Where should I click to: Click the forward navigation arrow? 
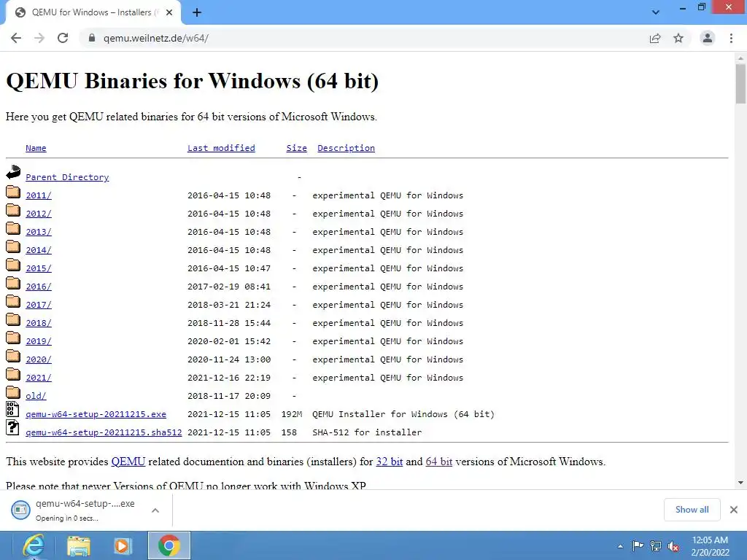pos(39,38)
